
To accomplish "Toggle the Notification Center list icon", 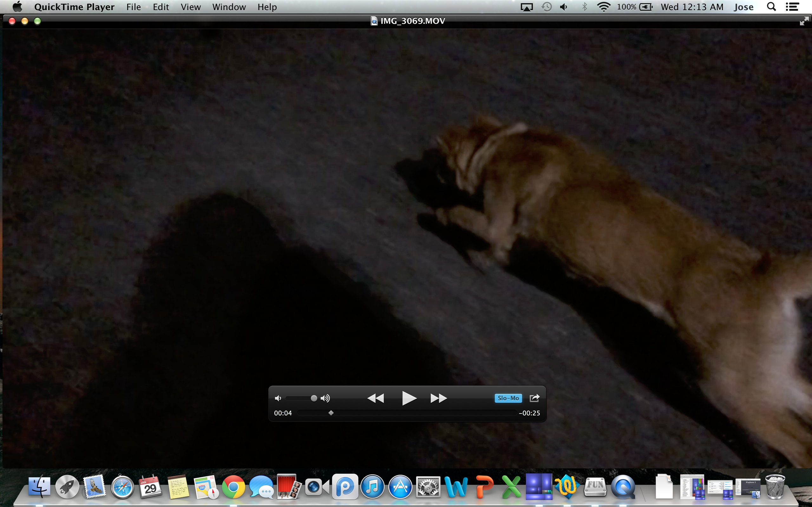I will click(x=792, y=7).
